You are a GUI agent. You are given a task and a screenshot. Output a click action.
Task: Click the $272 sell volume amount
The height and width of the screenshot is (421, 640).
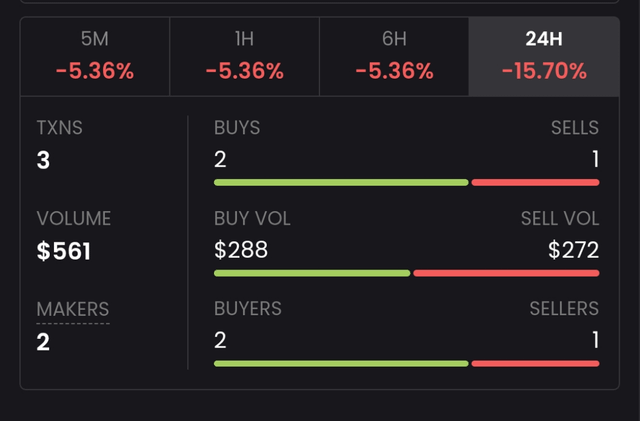click(573, 250)
